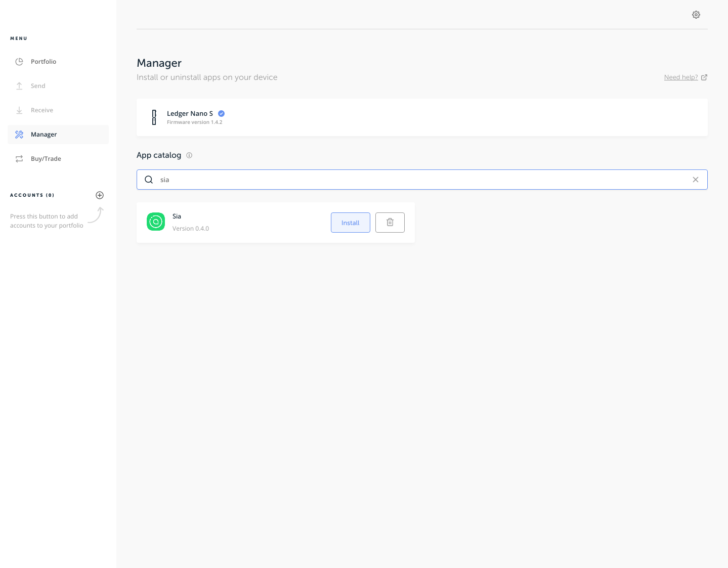Open the Buy/Trade section
The height and width of the screenshot is (568, 728).
coord(58,159)
